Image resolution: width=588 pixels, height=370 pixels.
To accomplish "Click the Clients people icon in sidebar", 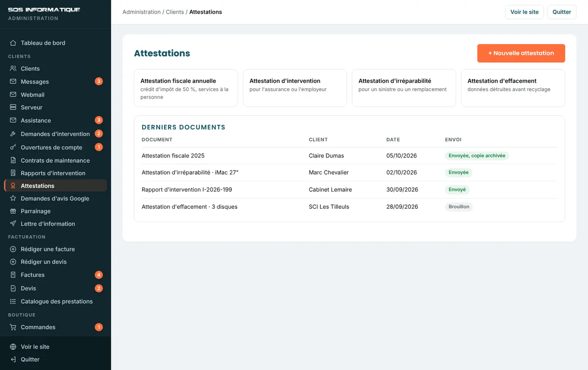I will [13, 69].
